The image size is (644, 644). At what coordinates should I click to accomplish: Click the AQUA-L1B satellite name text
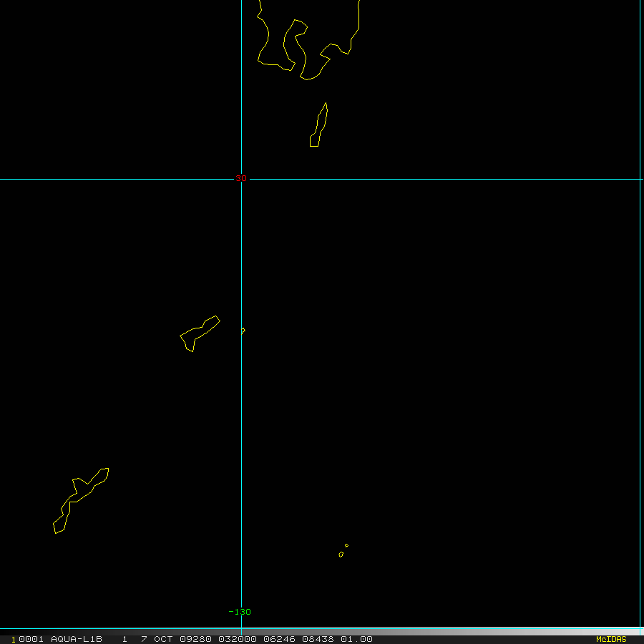77,639
